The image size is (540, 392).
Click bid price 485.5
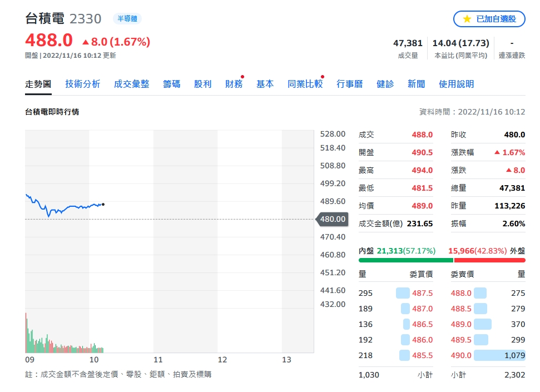tap(422, 355)
